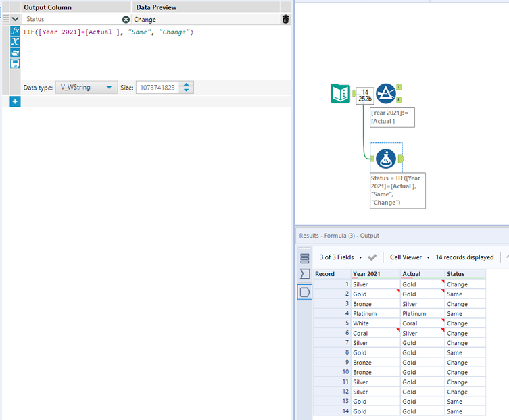509x420 pixels.
Task: Show the Formula output anchor results view
Action: [x=305, y=292]
